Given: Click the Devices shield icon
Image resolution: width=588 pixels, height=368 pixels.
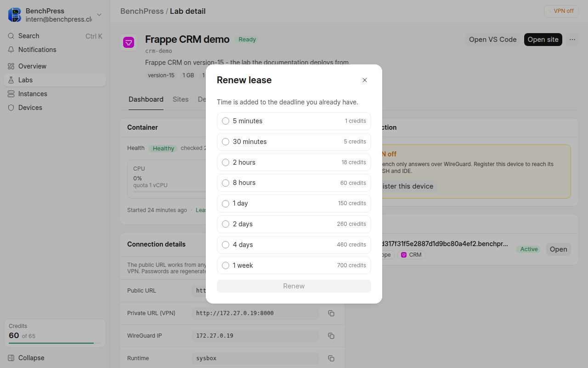Looking at the screenshot, I should pos(11,108).
